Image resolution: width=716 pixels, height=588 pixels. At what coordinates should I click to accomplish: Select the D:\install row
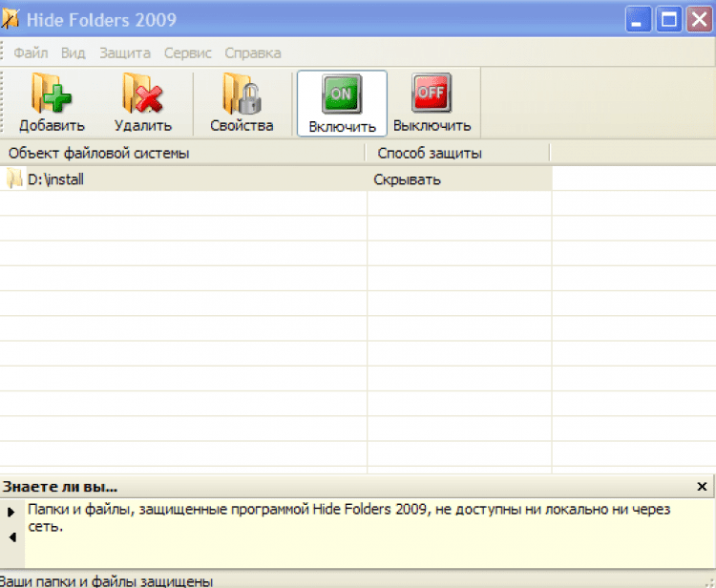coord(276,178)
